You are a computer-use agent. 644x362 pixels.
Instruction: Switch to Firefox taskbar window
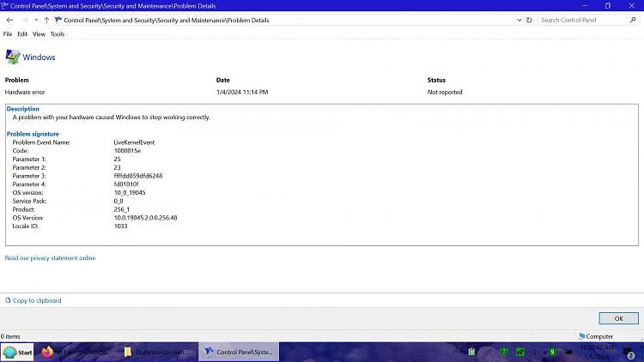[76, 353]
